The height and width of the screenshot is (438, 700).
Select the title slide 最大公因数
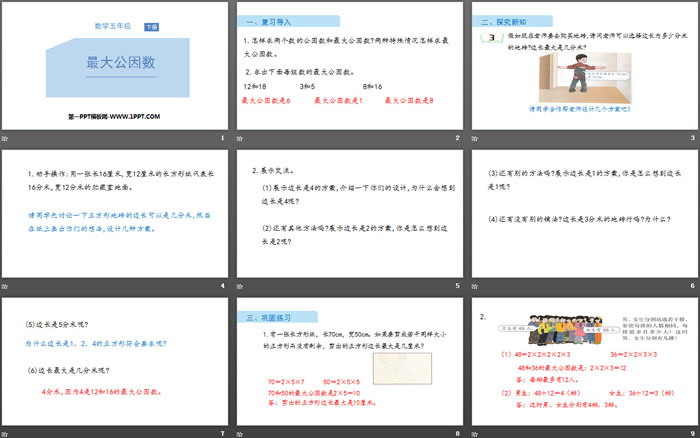pos(115,68)
